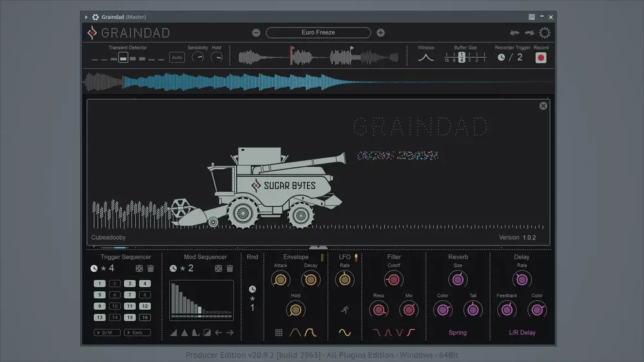Clear Trigger Sequencer with trash icon
Viewport: 644px width, 362px height.
151,269
